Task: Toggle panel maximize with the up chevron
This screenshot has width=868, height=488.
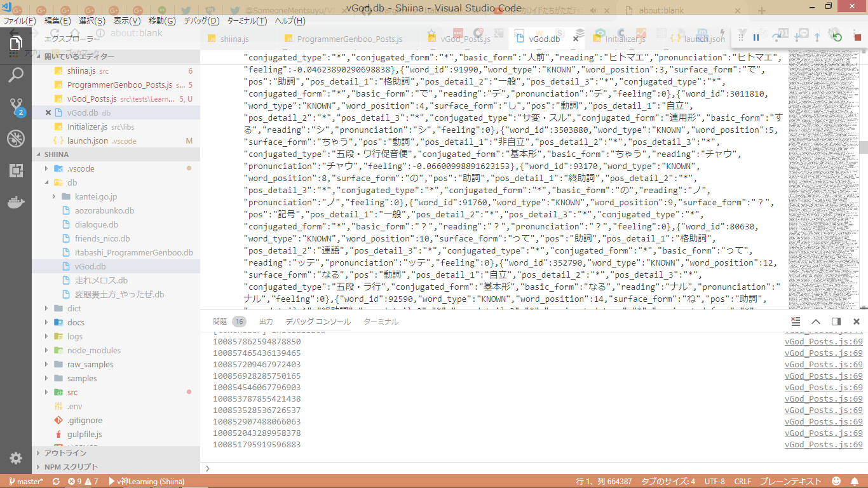Action: pyautogui.click(x=816, y=322)
